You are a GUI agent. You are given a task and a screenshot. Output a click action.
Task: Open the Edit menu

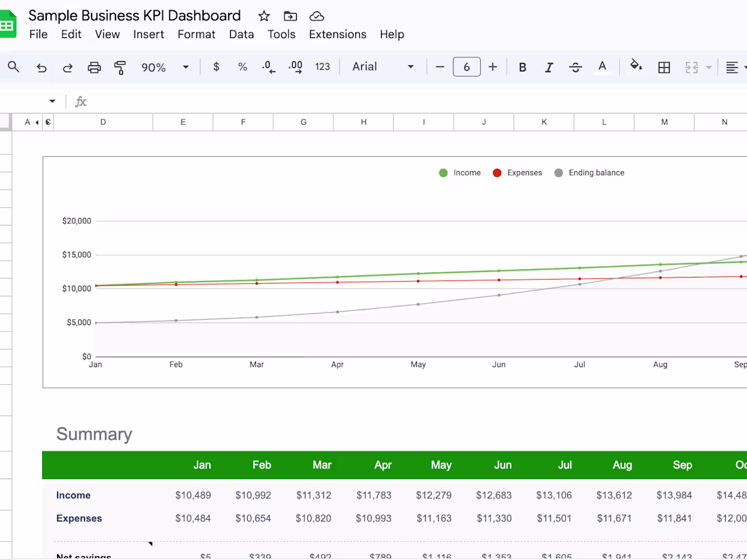coord(71,35)
